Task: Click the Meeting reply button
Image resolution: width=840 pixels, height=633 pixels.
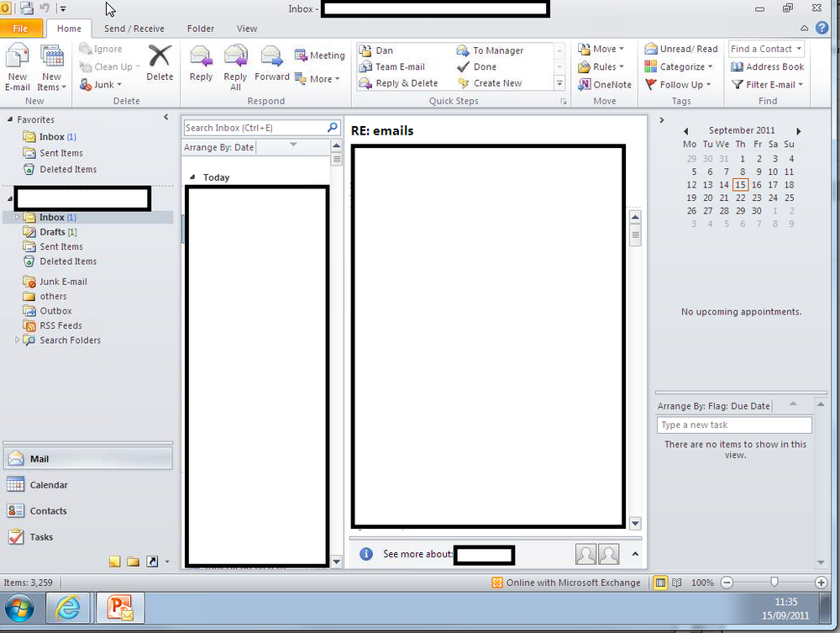Action: click(320, 55)
